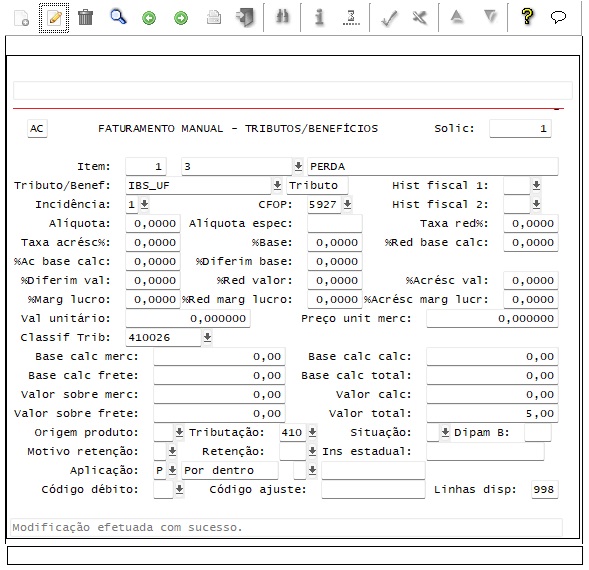Click the Alíquota input field
The height and width of the screenshot is (570, 589).
point(153,224)
